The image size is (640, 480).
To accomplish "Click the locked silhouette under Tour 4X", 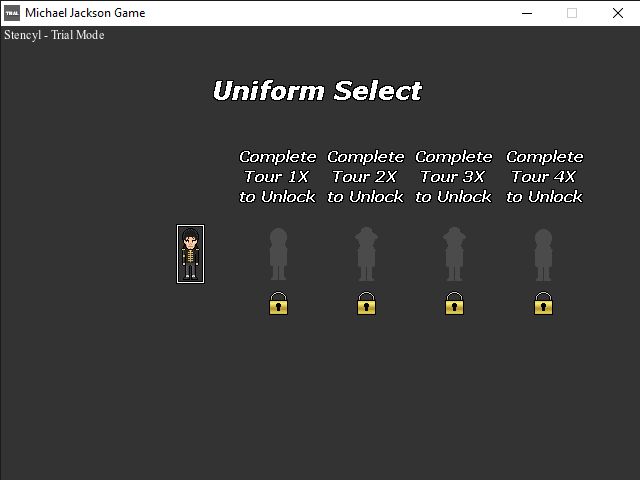I will (x=543, y=255).
